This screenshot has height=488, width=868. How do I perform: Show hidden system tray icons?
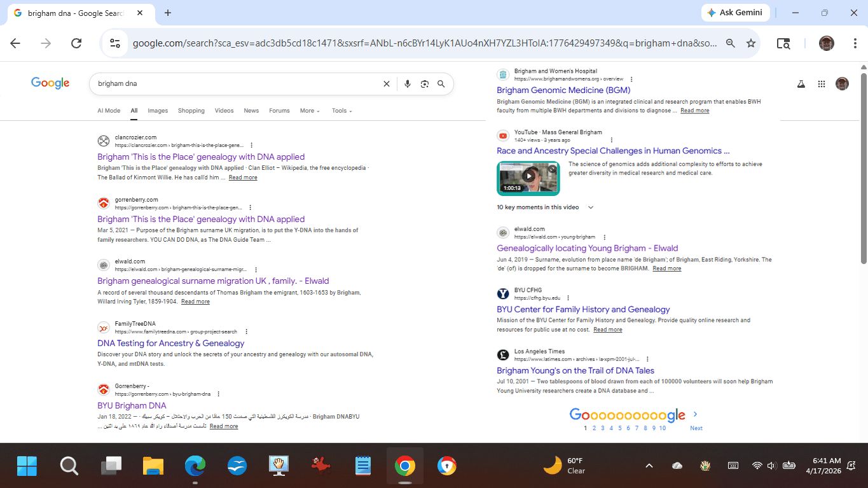649,466
